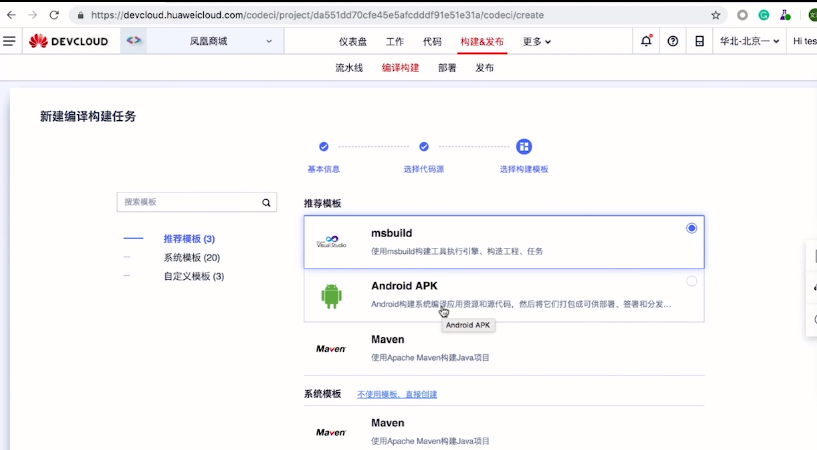
Task: Open notifications via the bell icon
Action: pos(646,41)
